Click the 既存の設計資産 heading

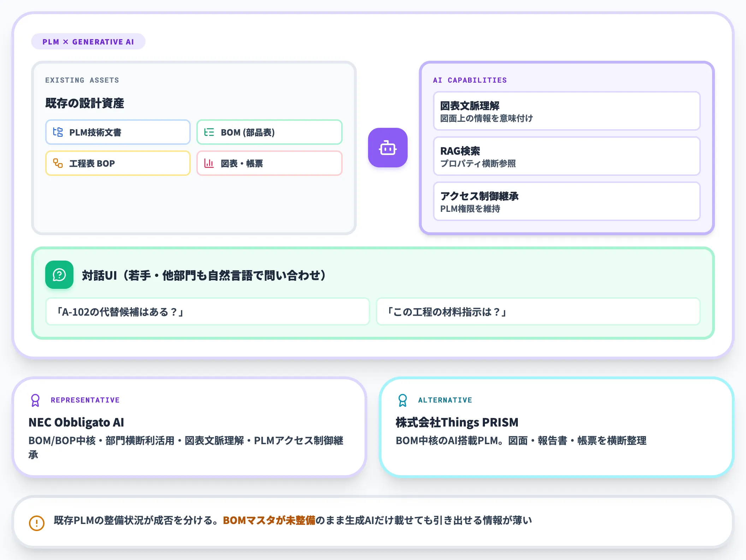[x=85, y=103]
